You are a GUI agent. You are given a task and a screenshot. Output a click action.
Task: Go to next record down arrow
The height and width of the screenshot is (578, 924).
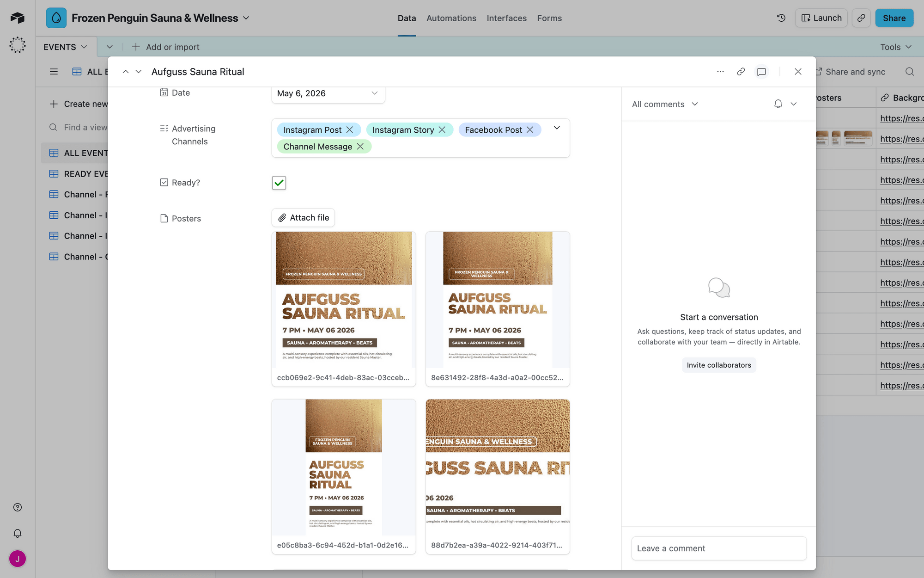pos(138,72)
